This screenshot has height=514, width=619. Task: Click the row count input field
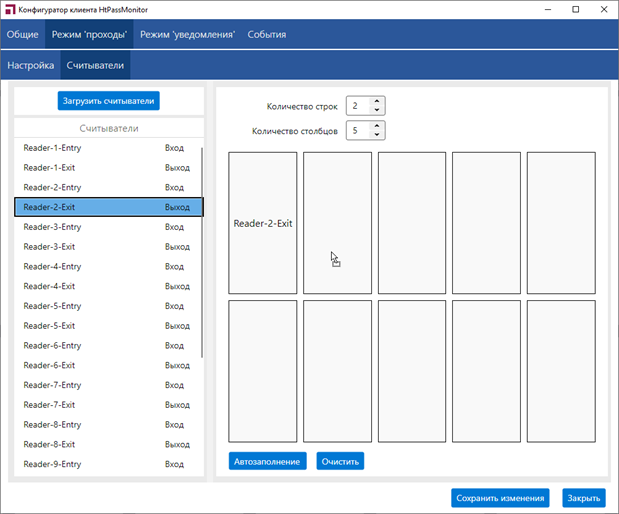click(x=357, y=106)
